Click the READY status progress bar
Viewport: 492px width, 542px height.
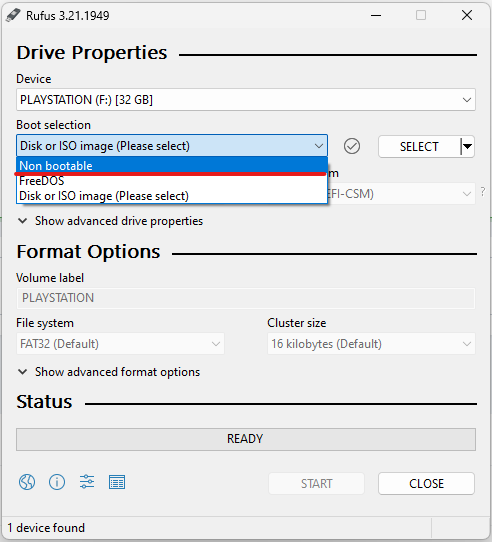246,439
